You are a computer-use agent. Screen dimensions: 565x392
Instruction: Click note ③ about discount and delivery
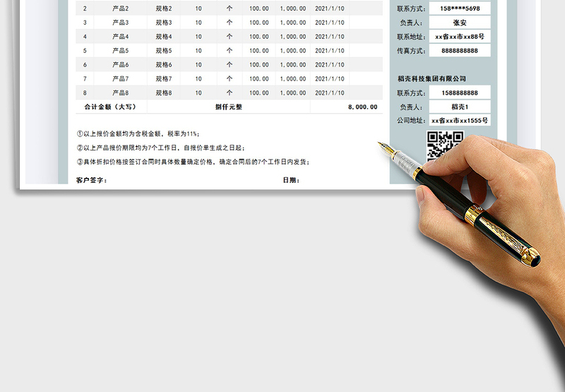193,162
